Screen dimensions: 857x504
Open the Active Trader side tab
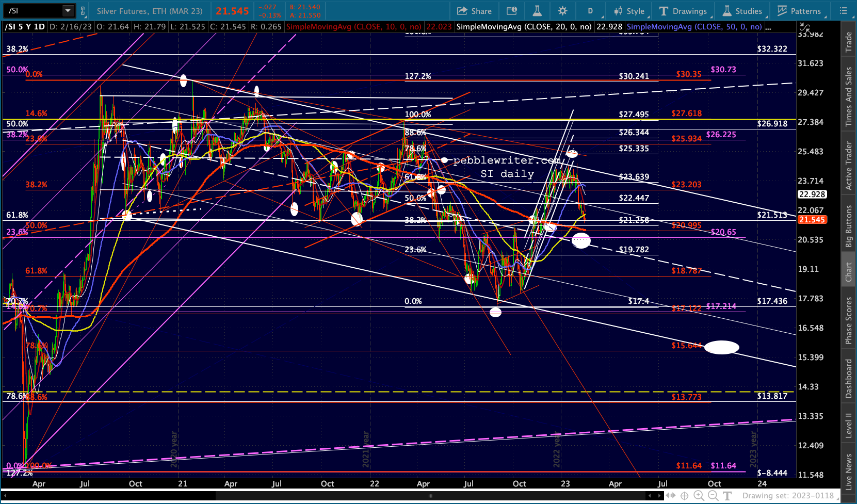pos(849,166)
